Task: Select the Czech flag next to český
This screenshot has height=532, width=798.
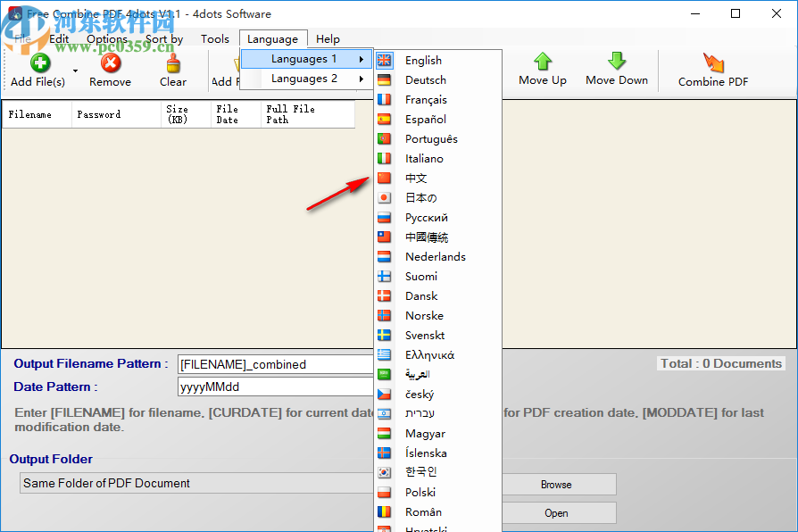Action: pyautogui.click(x=384, y=394)
